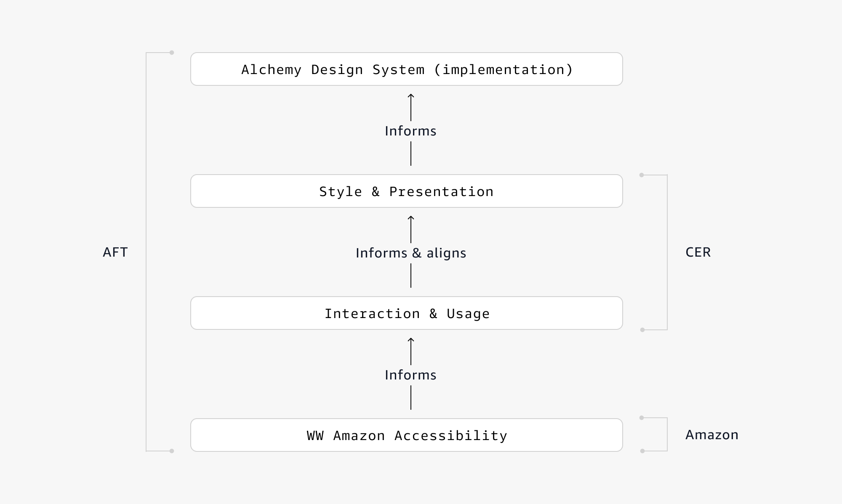Select the CER label
This screenshot has width=842, height=504.
(x=698, y=252)
